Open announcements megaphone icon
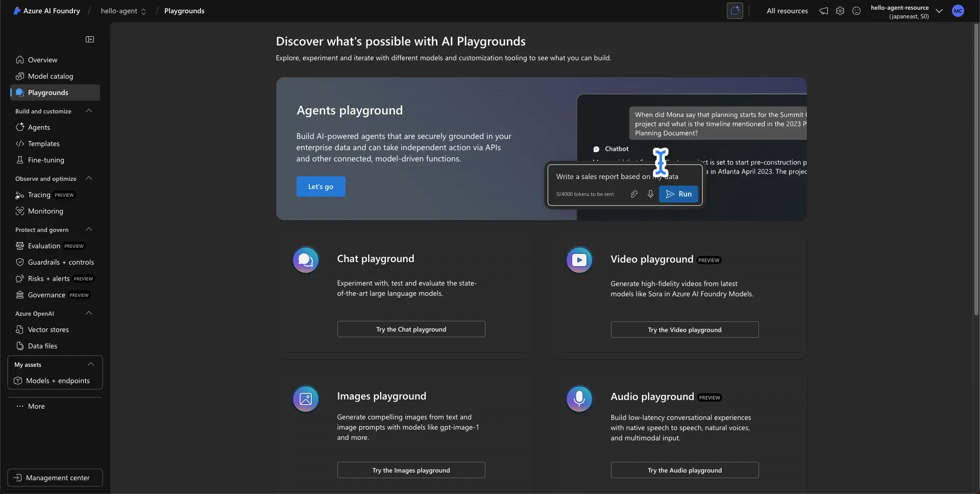The height and width of the screenshot is (494, 980). coord(824,11)
